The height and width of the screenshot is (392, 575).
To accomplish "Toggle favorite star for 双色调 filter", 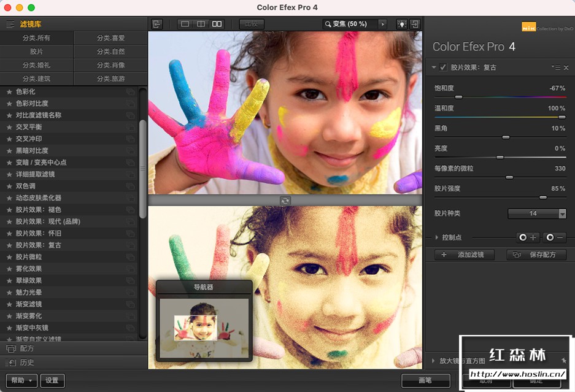I will (x=9, y=186).
